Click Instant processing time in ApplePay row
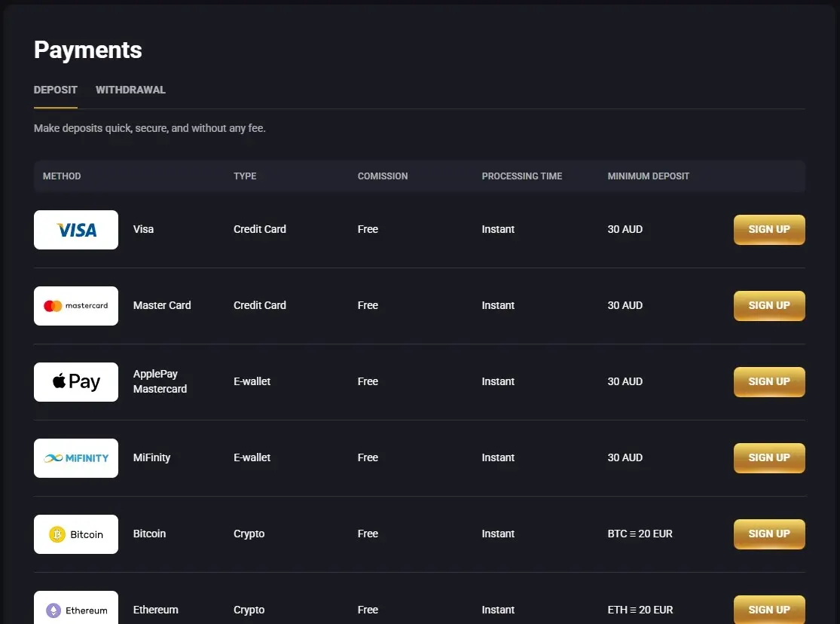 (x=498, y=381)
